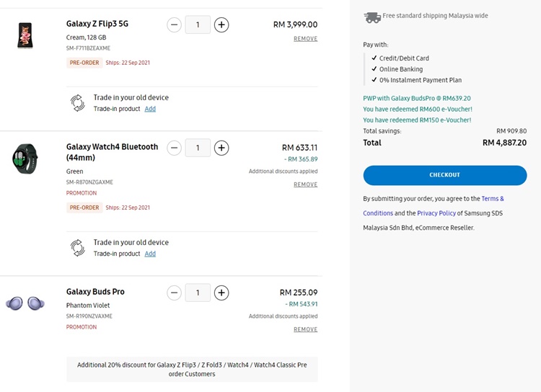The width and height of the screenshot is (541, 392).
Task: Add trade-in product for Galaxy Z Flip3
Action: point(150,109)
